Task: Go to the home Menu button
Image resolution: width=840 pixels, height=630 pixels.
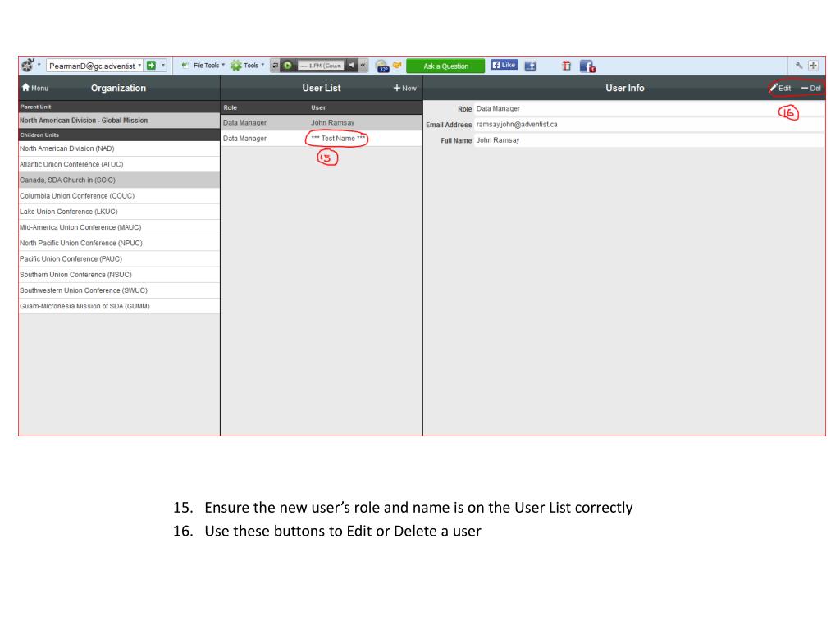Action: click(x=34, y=88)
